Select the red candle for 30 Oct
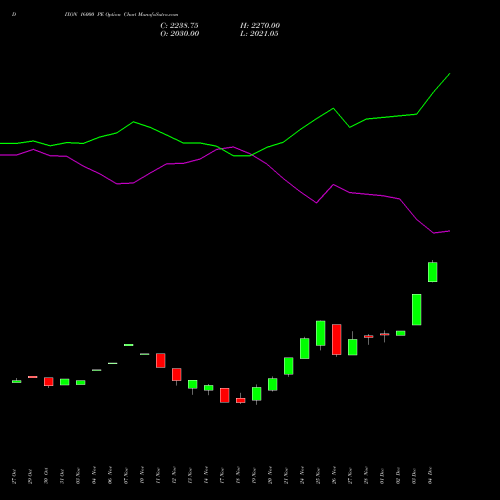 49,382
